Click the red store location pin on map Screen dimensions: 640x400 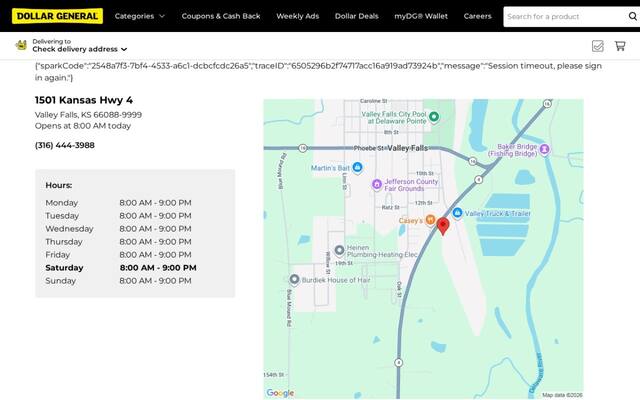click(x=443, y=226)
